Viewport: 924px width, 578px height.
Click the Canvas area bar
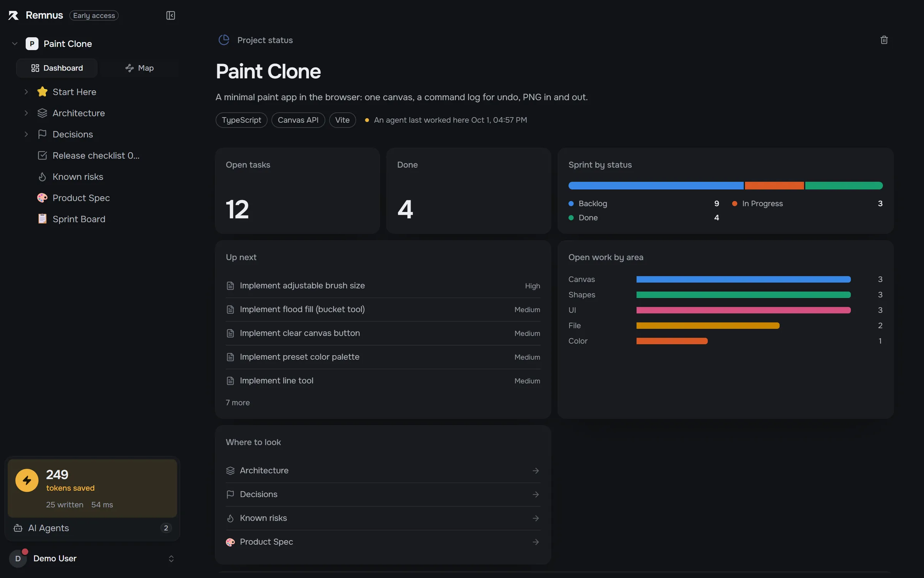pyautogui.click(x=743, y=279)
